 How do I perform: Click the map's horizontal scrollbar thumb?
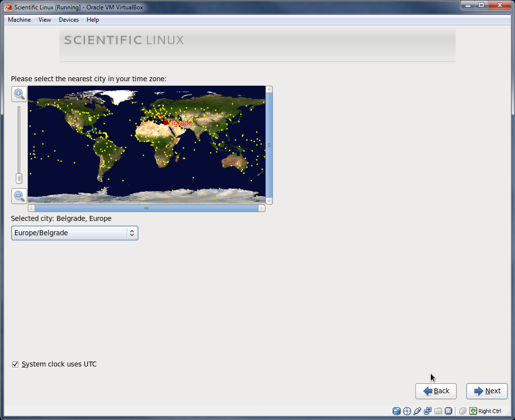[x=147, y=208]
